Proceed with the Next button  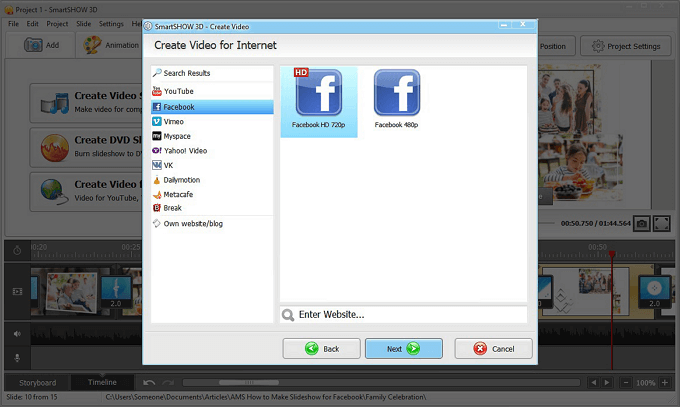tap(404, 348)
